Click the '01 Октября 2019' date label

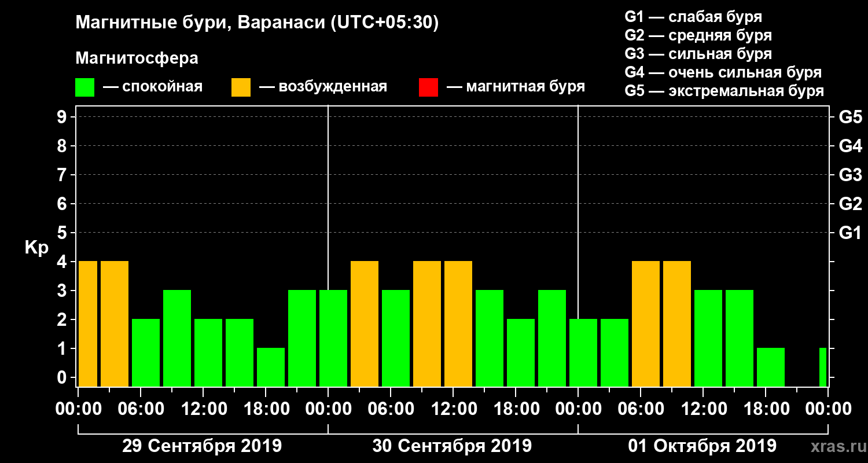point(703,446)
